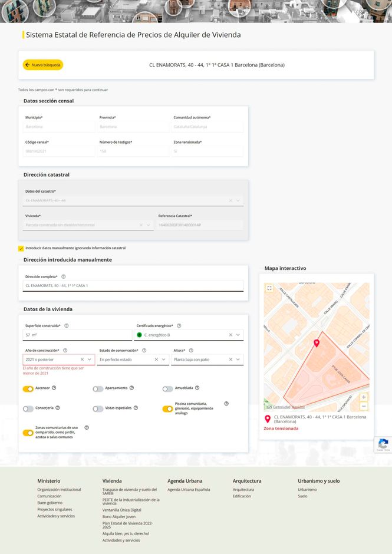Viewport: 392px width, 554px height.
Task: Open help icon next to Estado de conservación
Action: [144, 351]
